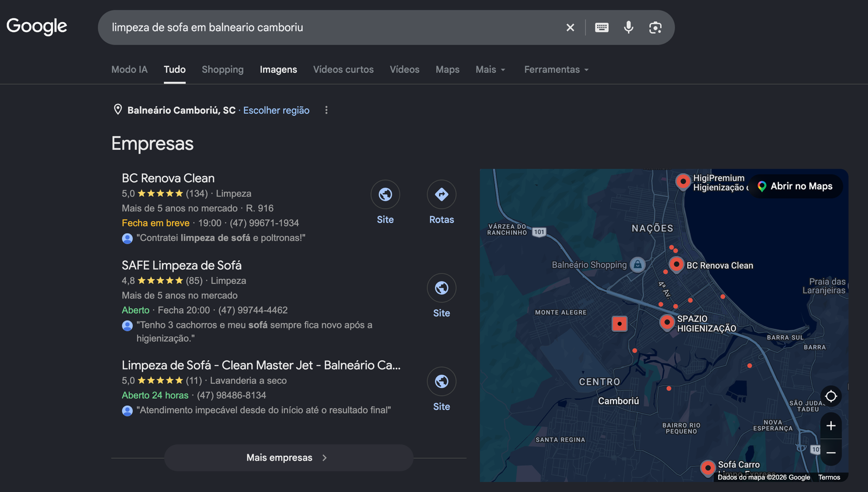Center map on my location
Image resolution: width=868 pixels, height=492 pixels.
pyautogui.click(x=831, y=397)
